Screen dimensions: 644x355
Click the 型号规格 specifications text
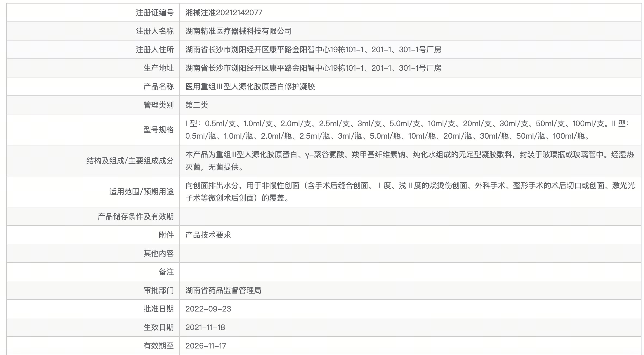(x=407, y=130)
